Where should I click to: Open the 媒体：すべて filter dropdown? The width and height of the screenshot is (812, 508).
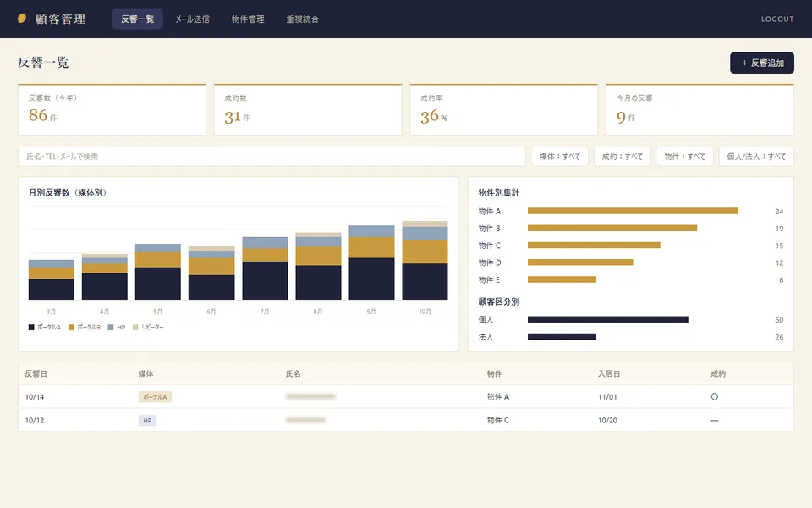click(560, 156)
